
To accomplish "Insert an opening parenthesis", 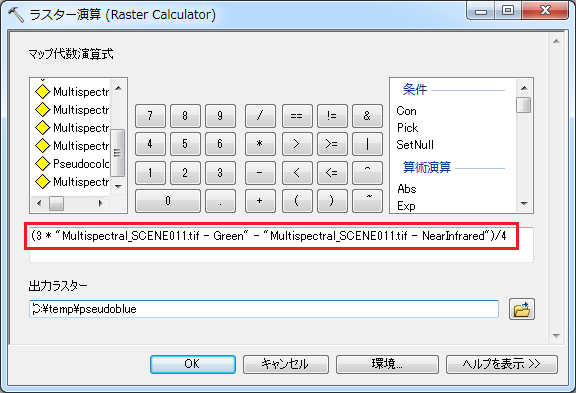I will coord(297,201).
